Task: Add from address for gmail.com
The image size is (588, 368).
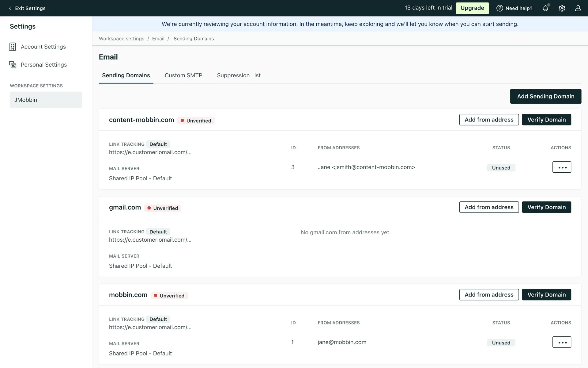Action: [x=489, y=207]
